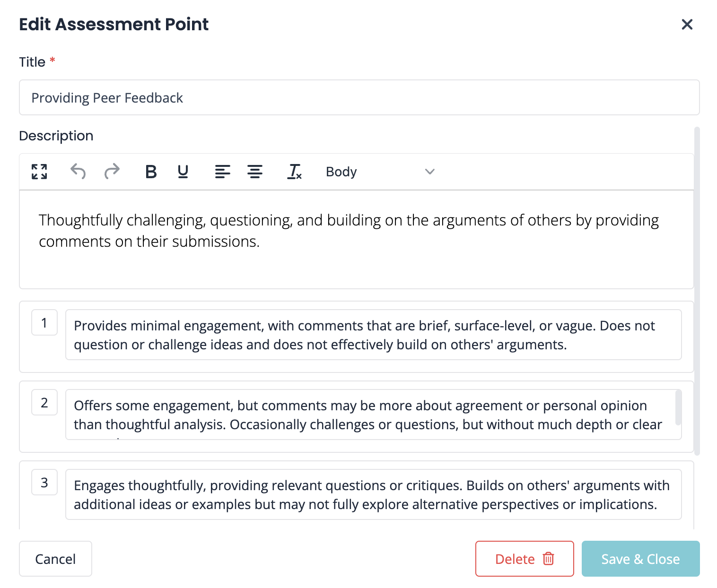Align description text to the left
717x588 pixels.
pyautogui.click(x=222, y=172)
